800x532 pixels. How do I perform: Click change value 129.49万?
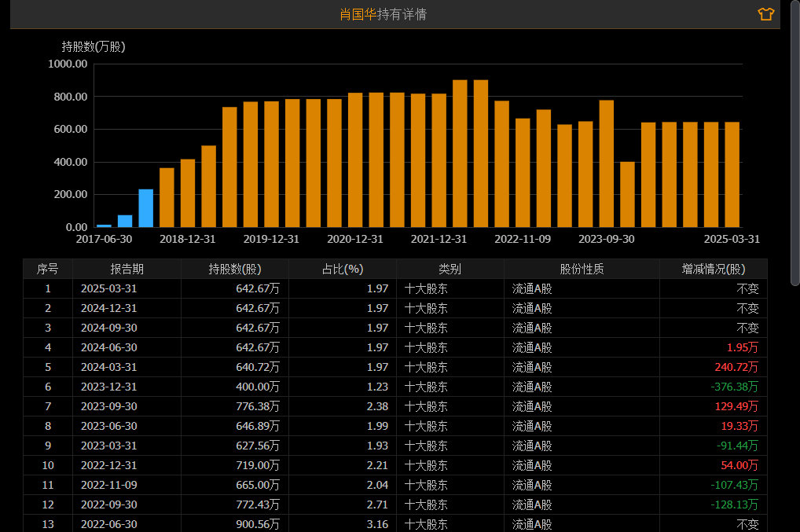736,406
